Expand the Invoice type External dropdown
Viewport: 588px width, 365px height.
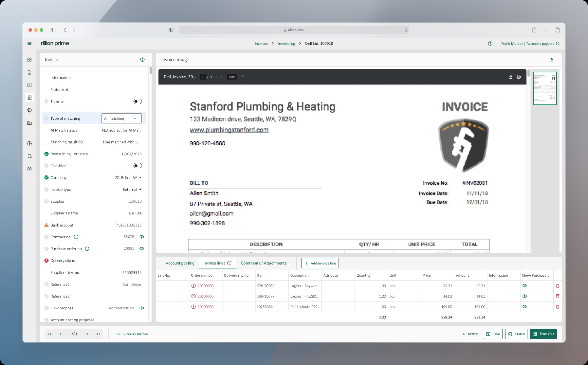(x=140, y=190)
